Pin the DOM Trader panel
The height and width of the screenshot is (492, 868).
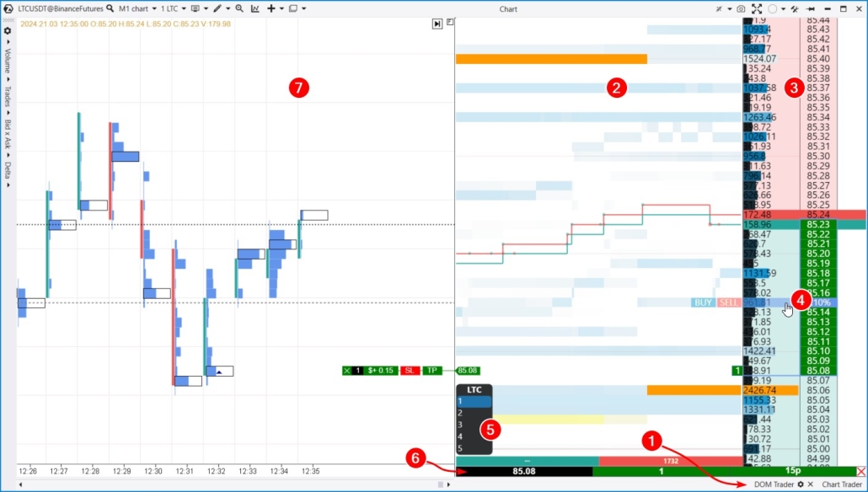click(812, 8)
